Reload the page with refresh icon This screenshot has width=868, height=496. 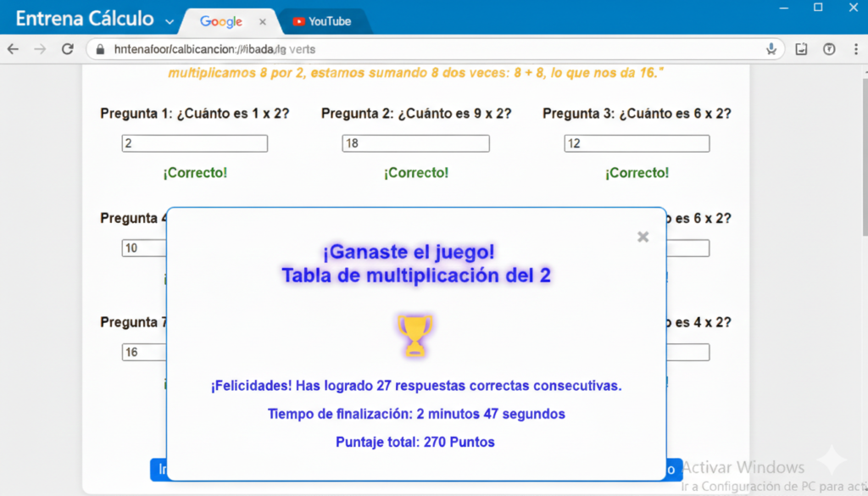click(67, 49)
